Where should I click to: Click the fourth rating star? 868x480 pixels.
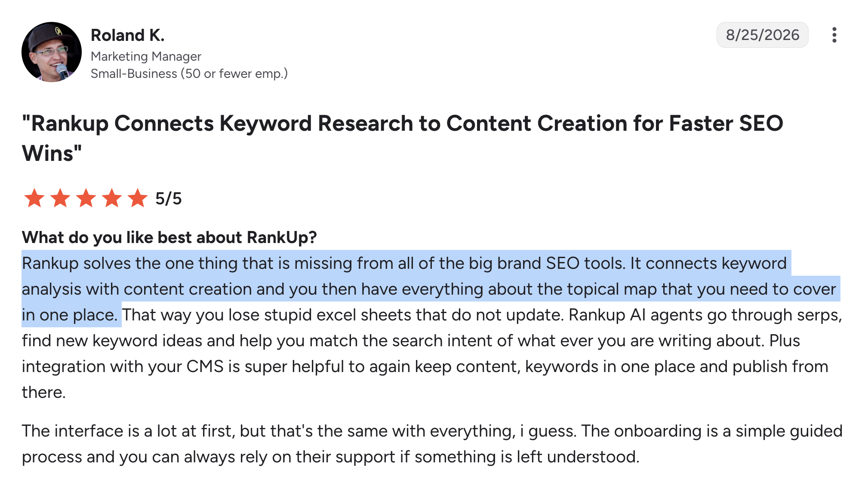point(112,198)
